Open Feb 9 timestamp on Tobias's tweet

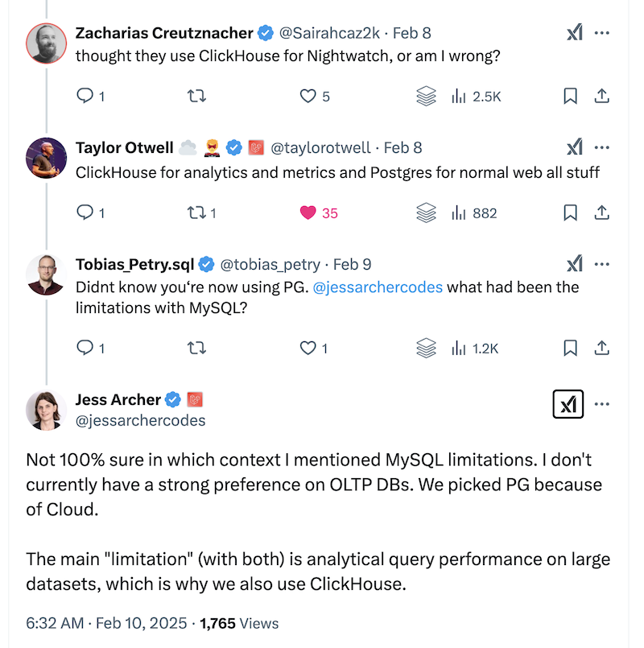coord(352,264)
